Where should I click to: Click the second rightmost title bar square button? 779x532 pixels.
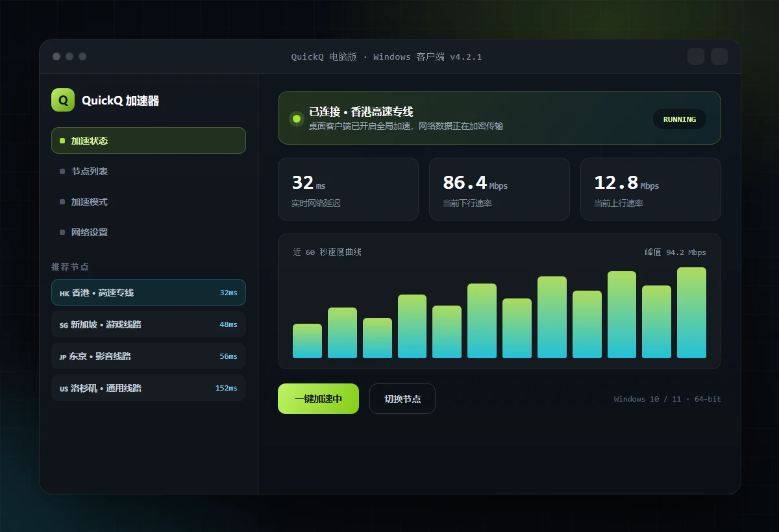point(696,56)
